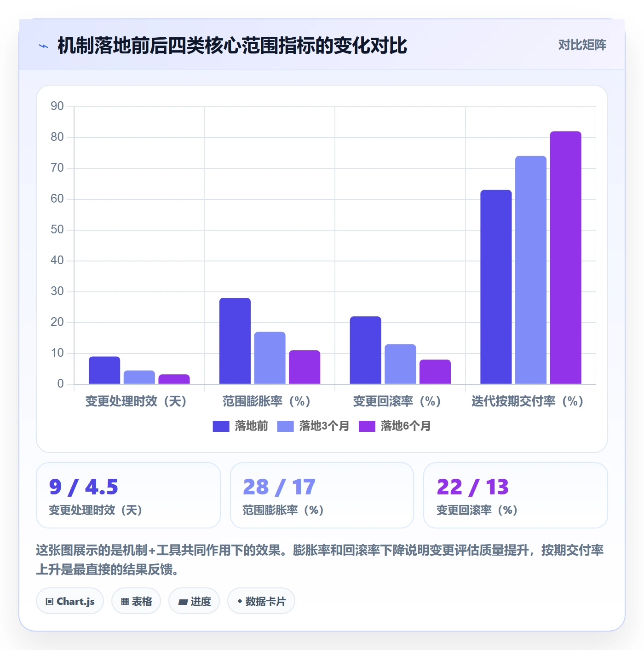Image resolution: width=644 pixels, height=650 pixels.
Task: Click the 50 y-axis tick label
Action: [x=57, y=230]
